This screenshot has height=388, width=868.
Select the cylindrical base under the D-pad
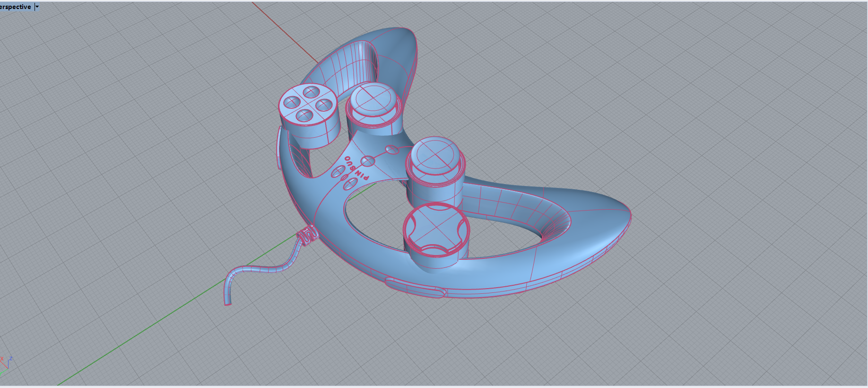tap(433, 260)
